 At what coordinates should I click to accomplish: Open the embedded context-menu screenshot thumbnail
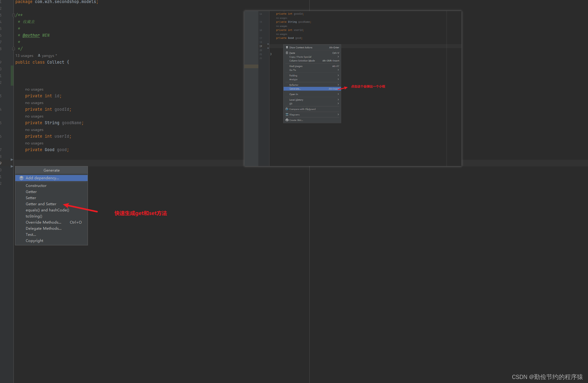point(353,89)
